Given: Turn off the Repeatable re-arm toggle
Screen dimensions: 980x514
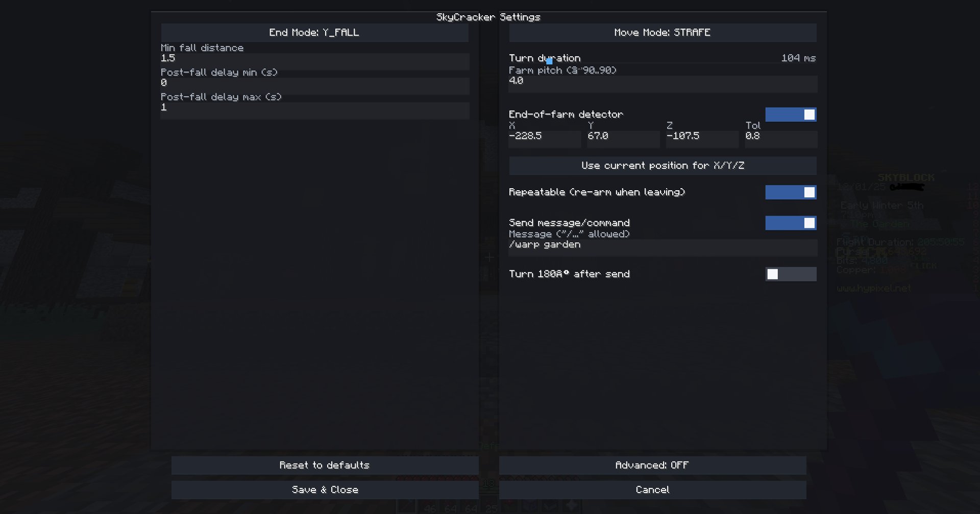Looking at the screenshot, I should coord(791,192).
